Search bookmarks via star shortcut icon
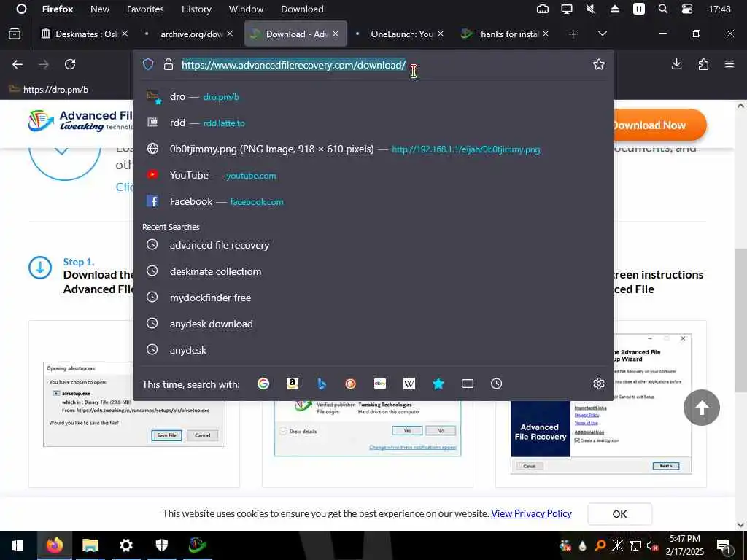Image resolution: width=747 pixels, height=560 pixels. (438, 384)
